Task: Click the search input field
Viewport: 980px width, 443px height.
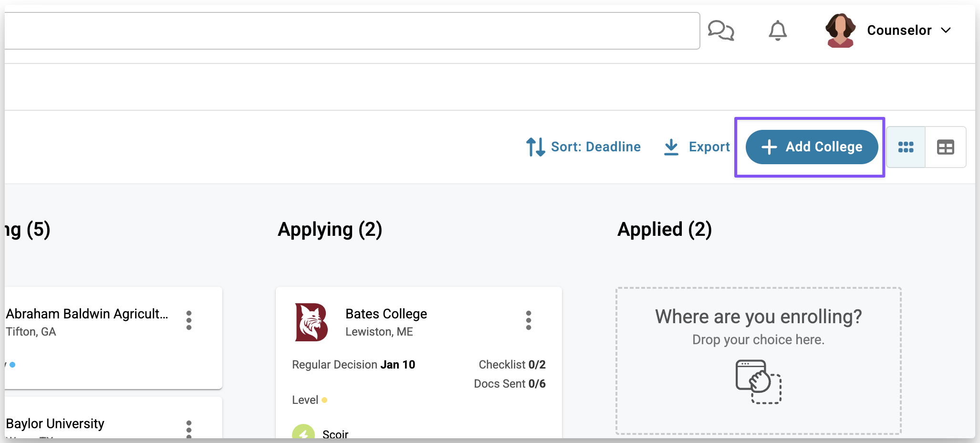Action: coord(351,31)
